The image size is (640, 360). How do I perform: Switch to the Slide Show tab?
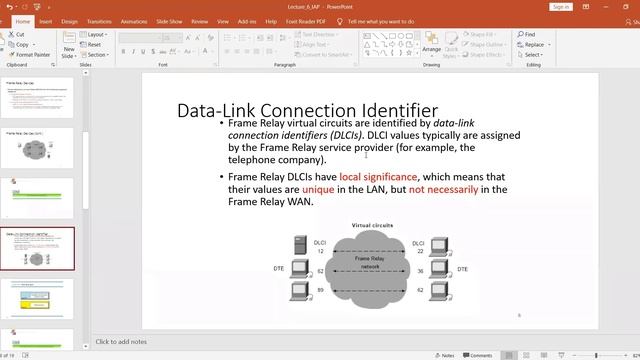[169, 22]
